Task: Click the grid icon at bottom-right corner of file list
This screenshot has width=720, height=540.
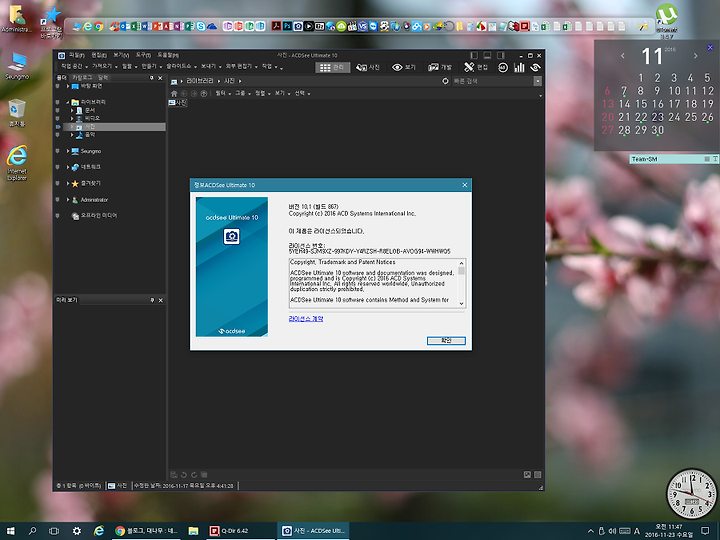Action: pos(538,475)
